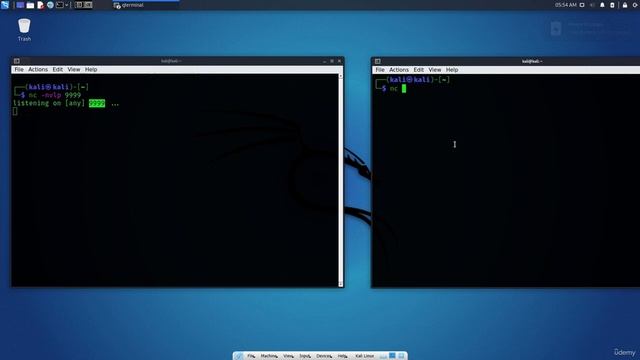Click the power manager battery tray icon
The image size is (640, 360).
click(612, 5)
